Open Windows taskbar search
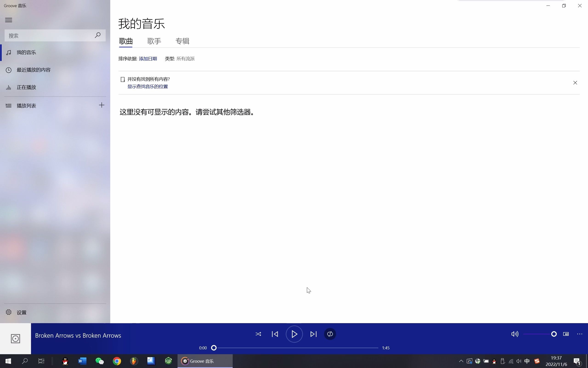 [x=25, y=361]
